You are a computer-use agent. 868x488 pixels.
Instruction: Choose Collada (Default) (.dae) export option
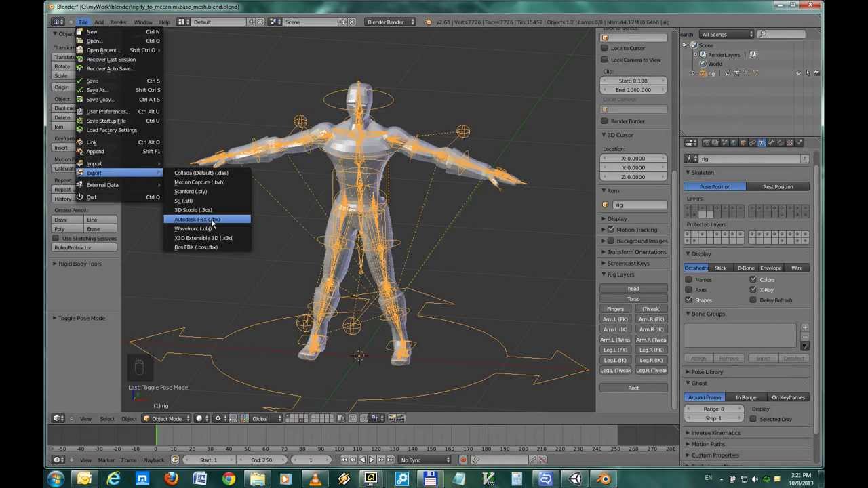click(207, 173)
